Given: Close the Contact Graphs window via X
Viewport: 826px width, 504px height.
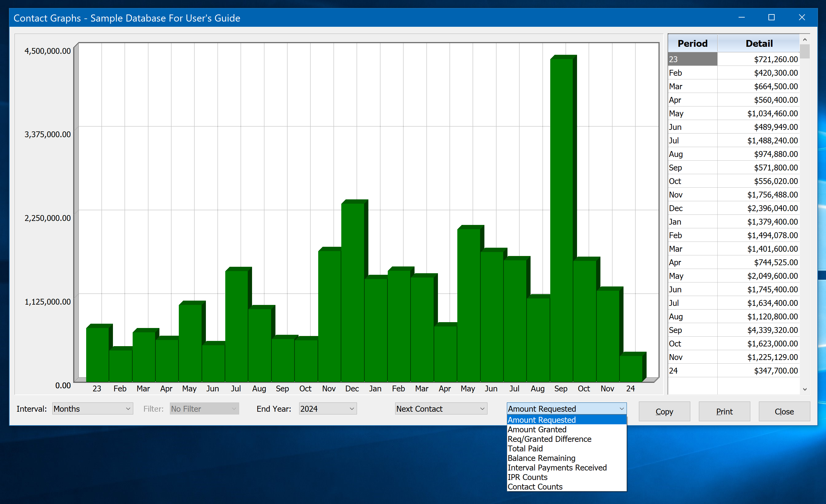Looking at the screenshot, I should [801, 18].
